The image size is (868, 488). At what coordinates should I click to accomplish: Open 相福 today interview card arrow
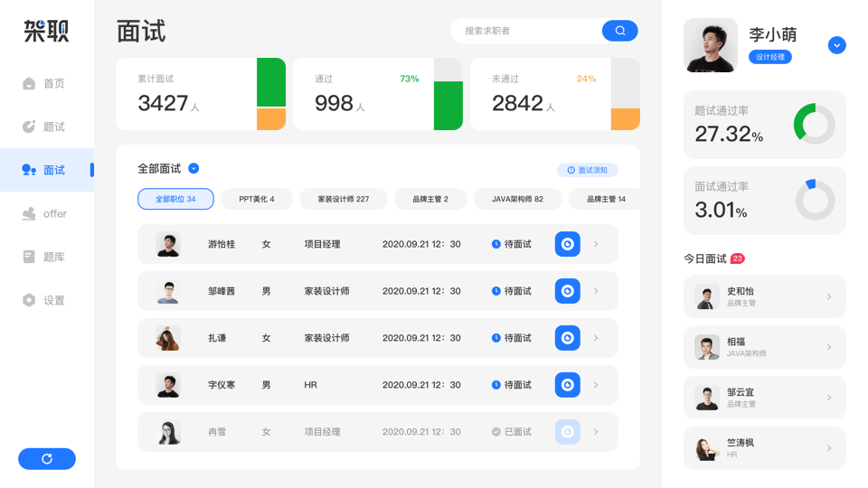(829, 347)
